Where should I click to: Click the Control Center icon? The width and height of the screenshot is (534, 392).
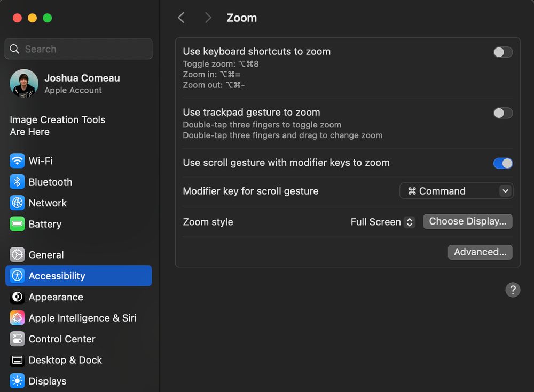coord(17,339)
